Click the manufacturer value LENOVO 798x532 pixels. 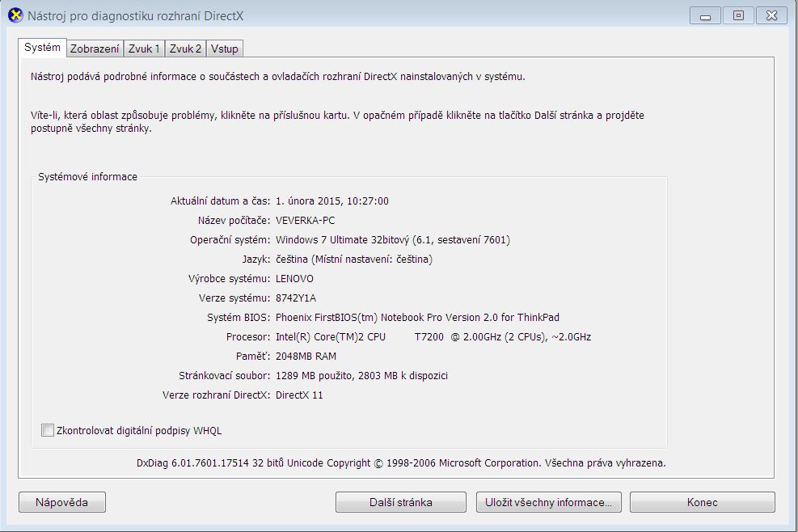point(294,278)
